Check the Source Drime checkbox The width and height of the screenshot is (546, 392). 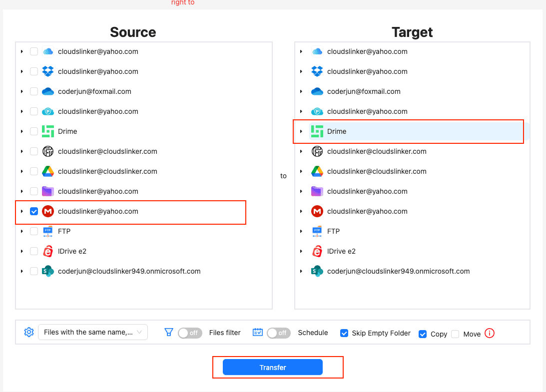pos(34,131)
